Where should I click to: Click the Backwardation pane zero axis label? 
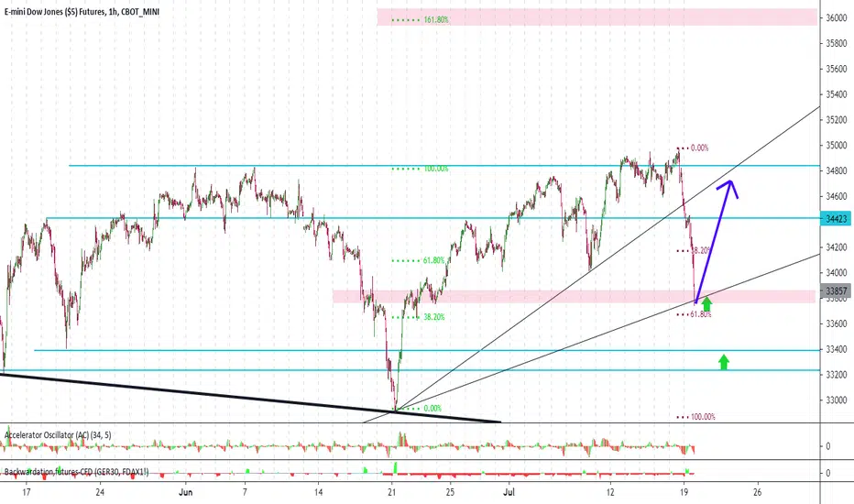[827, 473]
